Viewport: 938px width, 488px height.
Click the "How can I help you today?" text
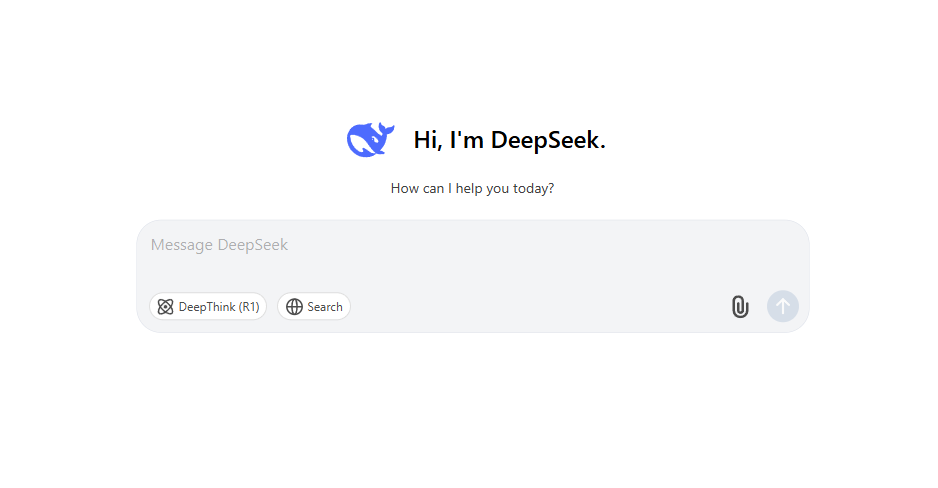(473, 188)
